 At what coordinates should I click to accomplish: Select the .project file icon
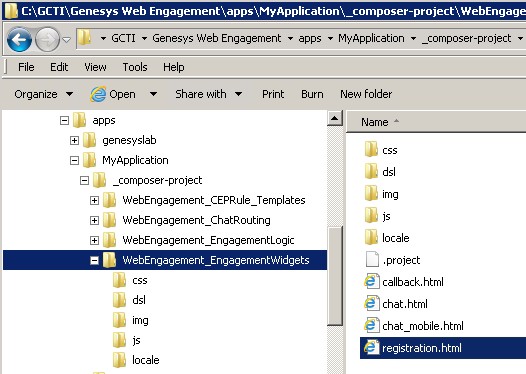(372, 260)
